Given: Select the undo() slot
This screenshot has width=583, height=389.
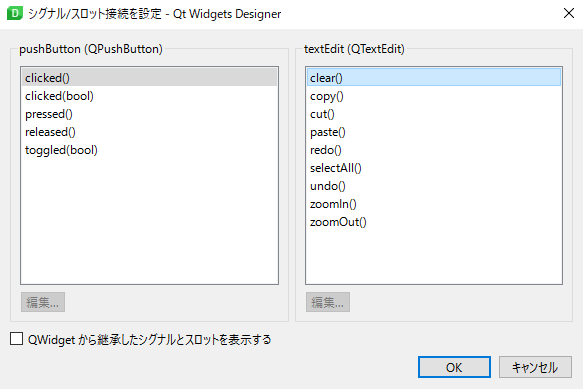Looking at the screenshot, I should 434,186.
